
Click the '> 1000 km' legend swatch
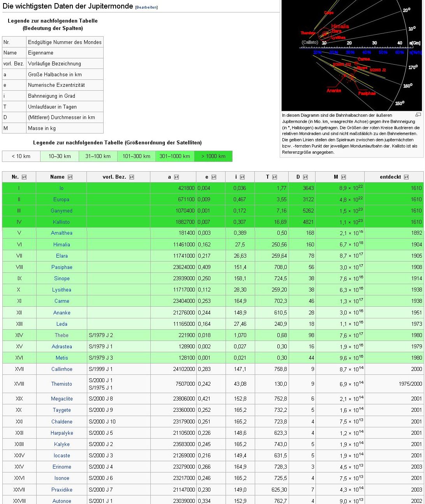[213, 156]
